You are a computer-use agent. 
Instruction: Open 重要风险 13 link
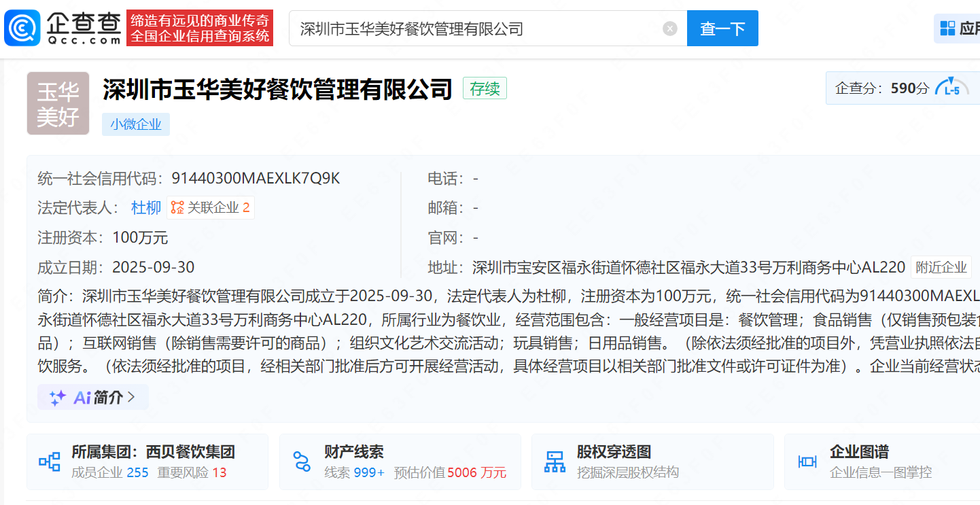pos(219,472)
